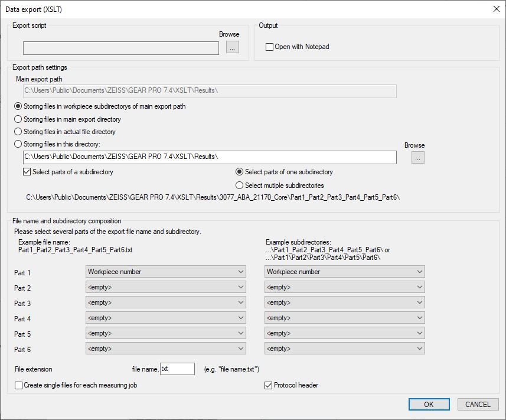The width and height of the screenshot is (506, 420).
Task: Enable Create single files for each measuring job
Action: [x=19, y=385]
